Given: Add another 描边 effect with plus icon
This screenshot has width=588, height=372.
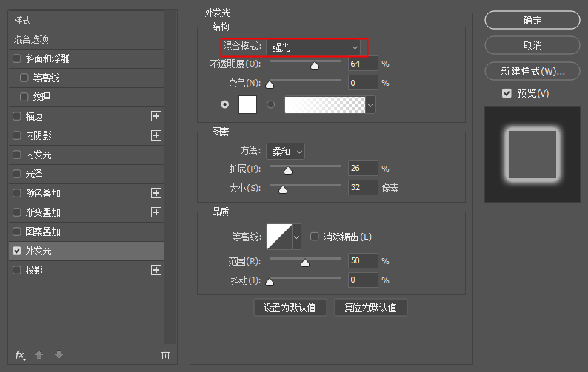Looking at the screenshot, I should click(156, 116).
